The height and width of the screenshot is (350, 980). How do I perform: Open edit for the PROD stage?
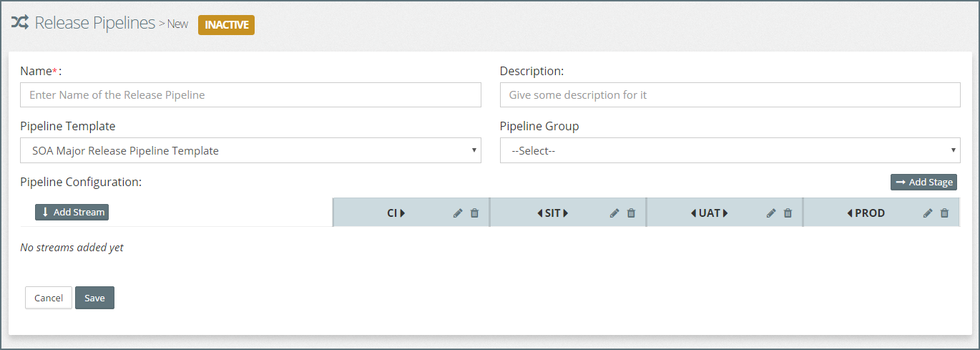(x=928, y=213)
